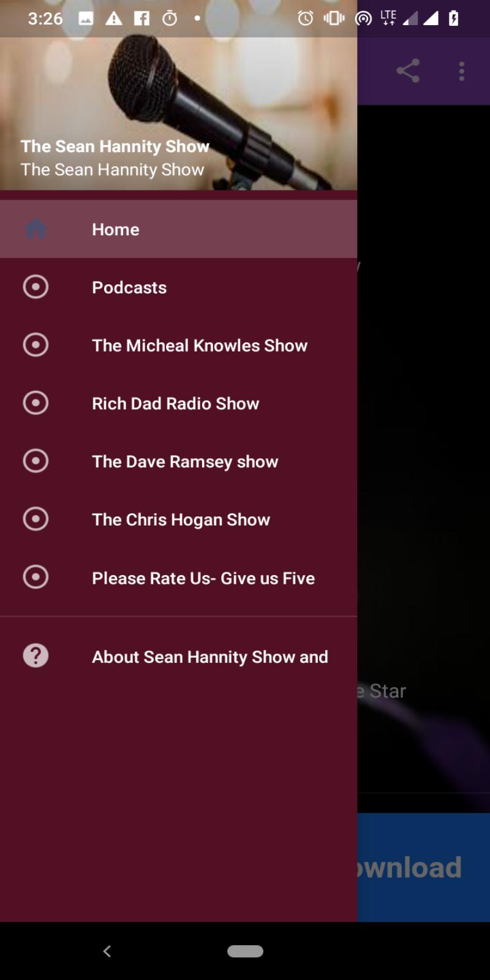Open The Micheal Knowles Show
The height and width of the screenshot is (980, 490).
click(x=178, y=345)
